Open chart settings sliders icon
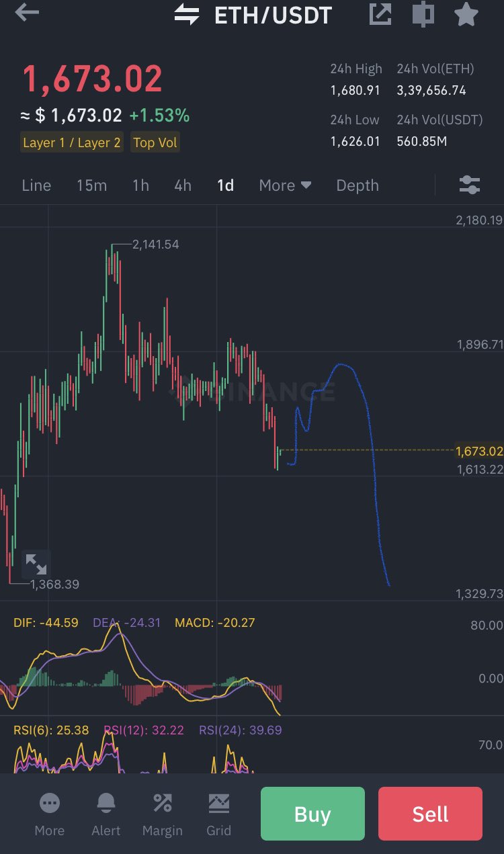 pyautogui.click(x=470, y=185)
